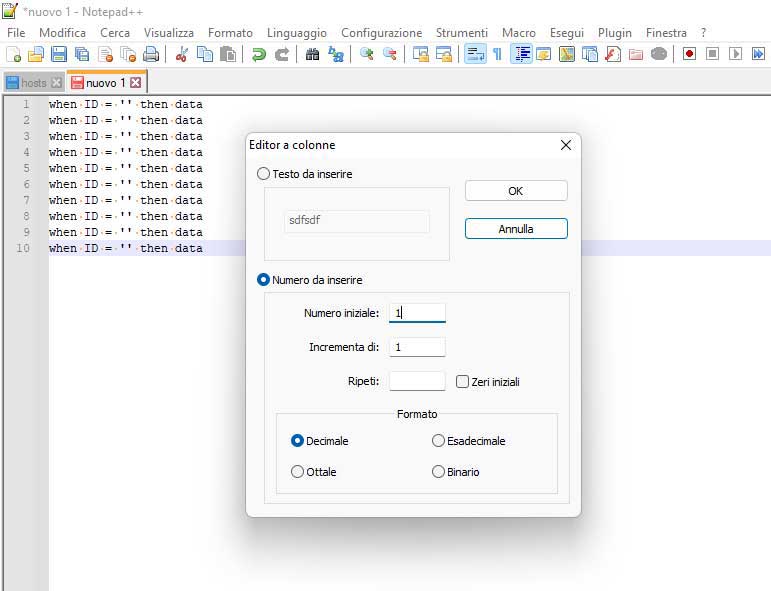Enable the 'Zeri iniziali' checkbox
The width and height of the screenshot is (771, 591).
point(462,382)
